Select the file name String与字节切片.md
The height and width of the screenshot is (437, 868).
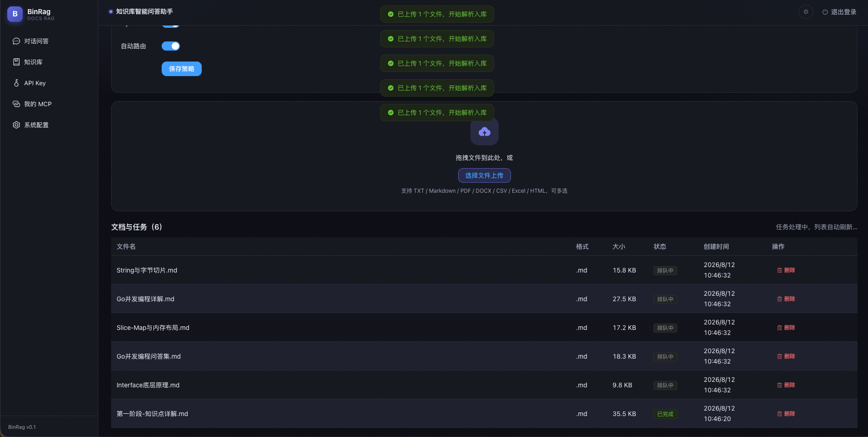[x=147, y=270]
